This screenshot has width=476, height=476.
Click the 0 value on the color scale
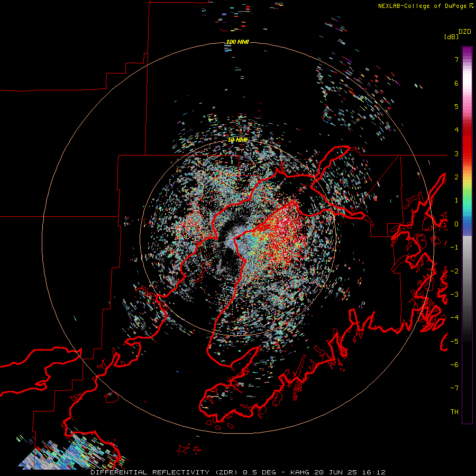coord(456,224)
